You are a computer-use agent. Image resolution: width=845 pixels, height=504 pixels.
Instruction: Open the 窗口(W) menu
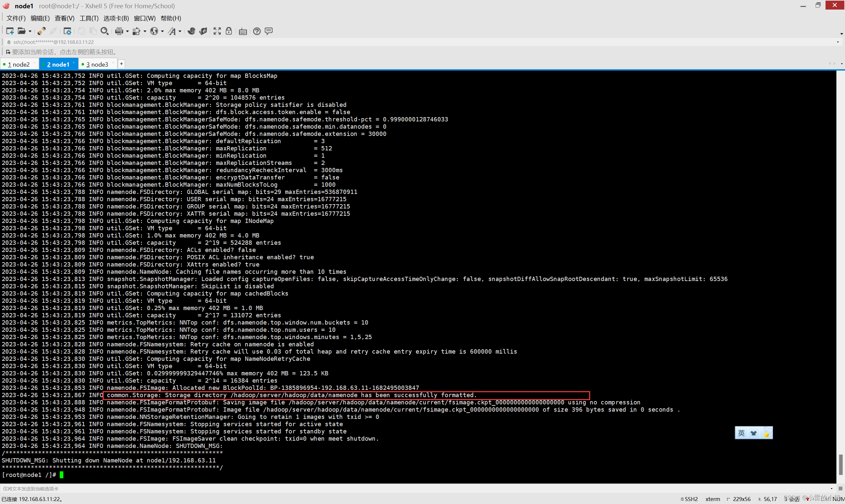click(145, 18)
